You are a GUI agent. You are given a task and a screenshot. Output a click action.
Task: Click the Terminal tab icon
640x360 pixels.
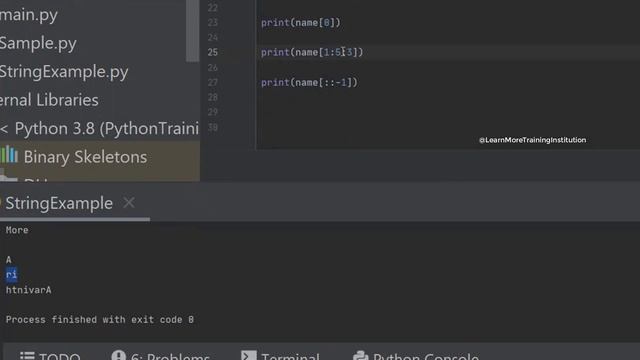[x=249, y=355]
